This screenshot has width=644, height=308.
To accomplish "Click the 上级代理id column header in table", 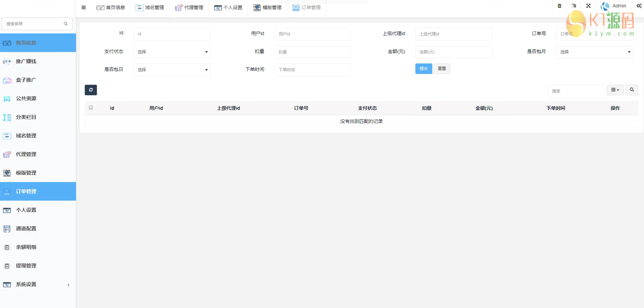I will click(x=229, y=108).
